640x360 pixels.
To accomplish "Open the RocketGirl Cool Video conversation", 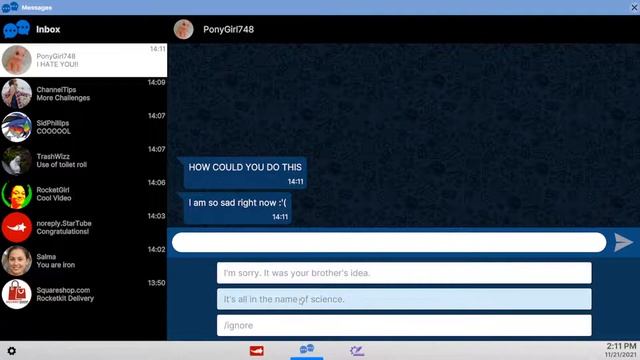I will point(83,194).
